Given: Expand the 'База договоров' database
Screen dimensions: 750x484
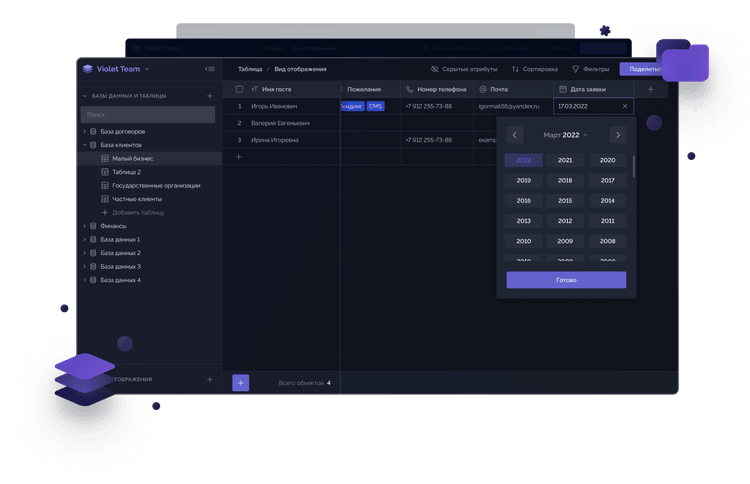Looking at the screenshot, I should 85,131.
